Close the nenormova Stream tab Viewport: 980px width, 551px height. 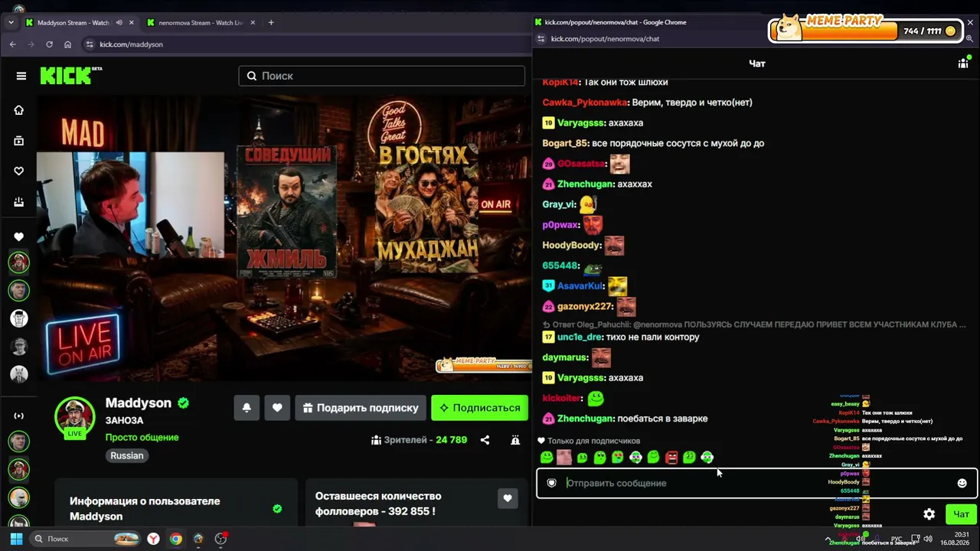click(x=253, y=23)
